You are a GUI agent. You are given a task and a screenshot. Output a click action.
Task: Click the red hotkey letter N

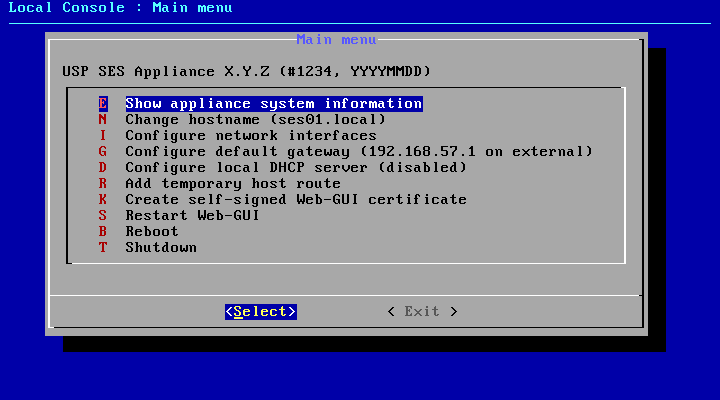pos(102,120)
